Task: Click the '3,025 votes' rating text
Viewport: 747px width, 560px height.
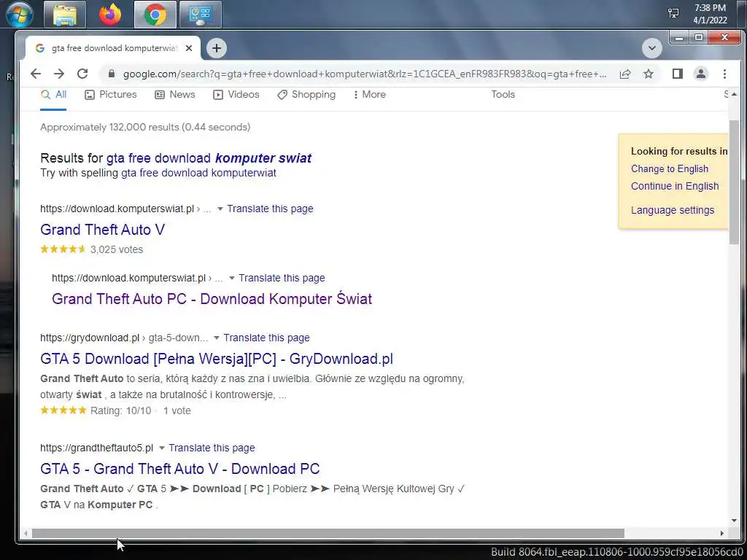Action: [117, 249]
